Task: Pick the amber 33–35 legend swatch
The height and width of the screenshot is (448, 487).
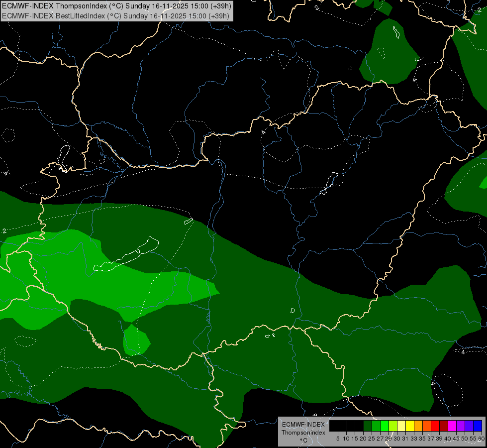Action: click(x=418, y=426)
